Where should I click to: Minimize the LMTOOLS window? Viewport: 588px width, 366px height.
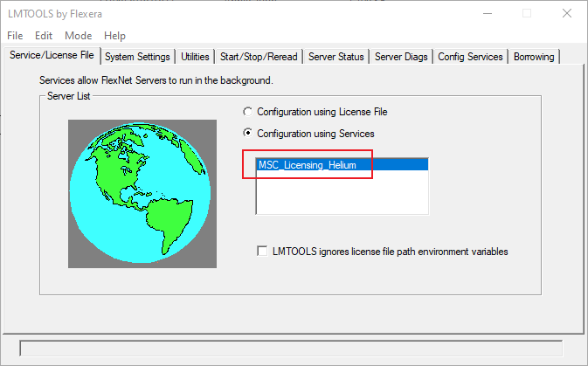(487, 13)
